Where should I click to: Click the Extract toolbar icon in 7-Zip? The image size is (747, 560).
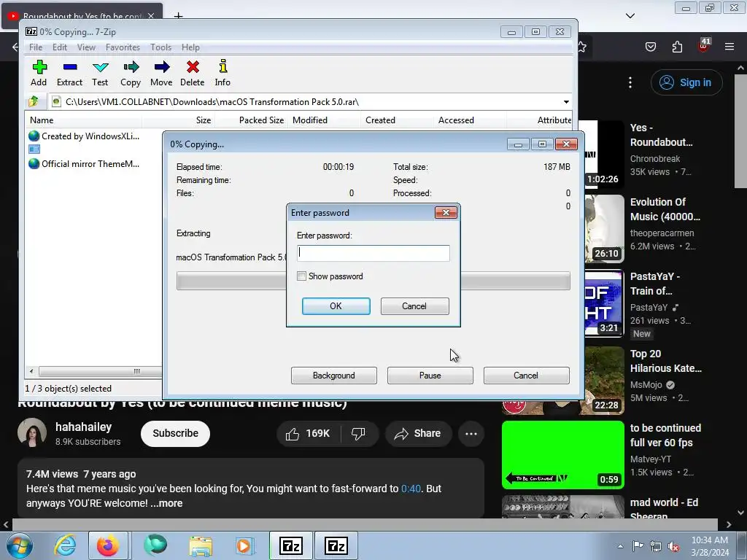(x=69, y=73)
